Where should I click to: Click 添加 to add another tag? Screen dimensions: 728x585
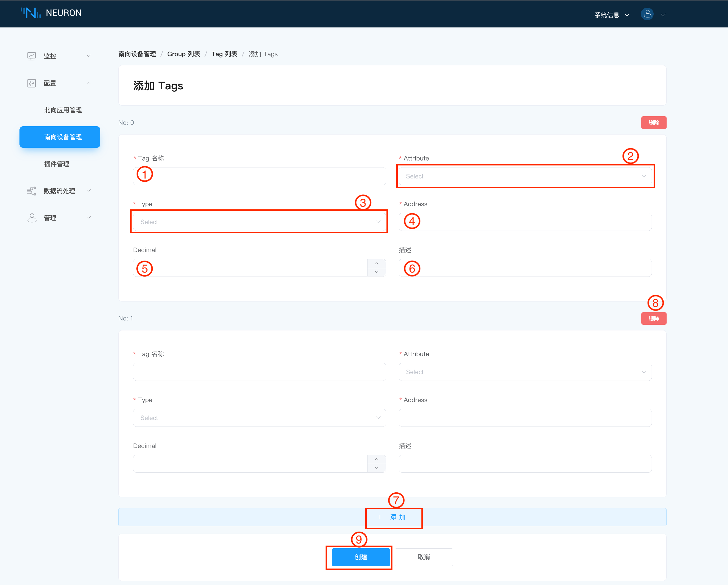coord(392,517)
